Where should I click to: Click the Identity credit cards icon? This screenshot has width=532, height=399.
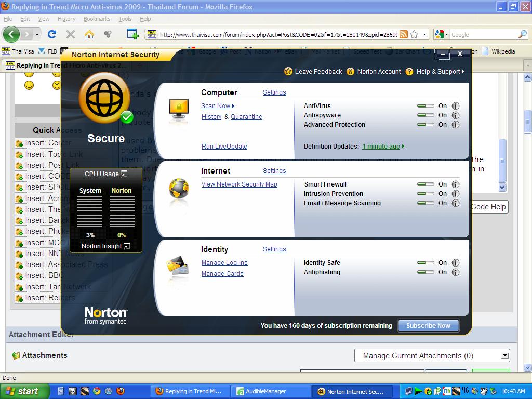pyautogui.click(x=178, y=265)
